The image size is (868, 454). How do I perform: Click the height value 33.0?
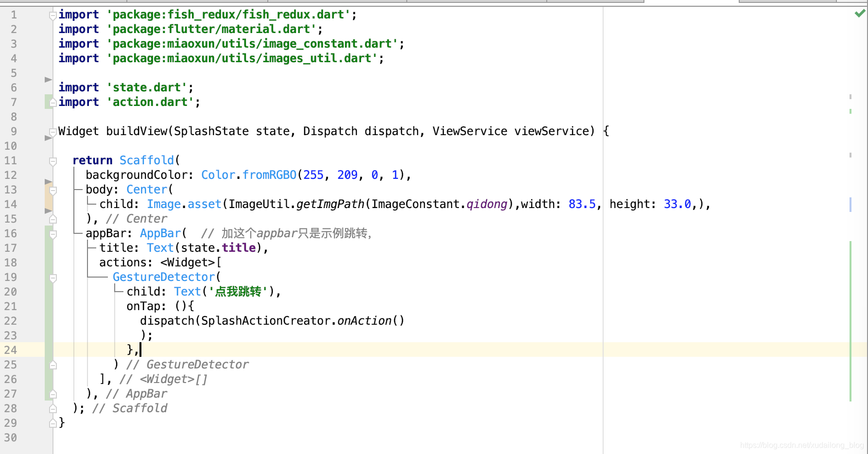coord(677,204)
